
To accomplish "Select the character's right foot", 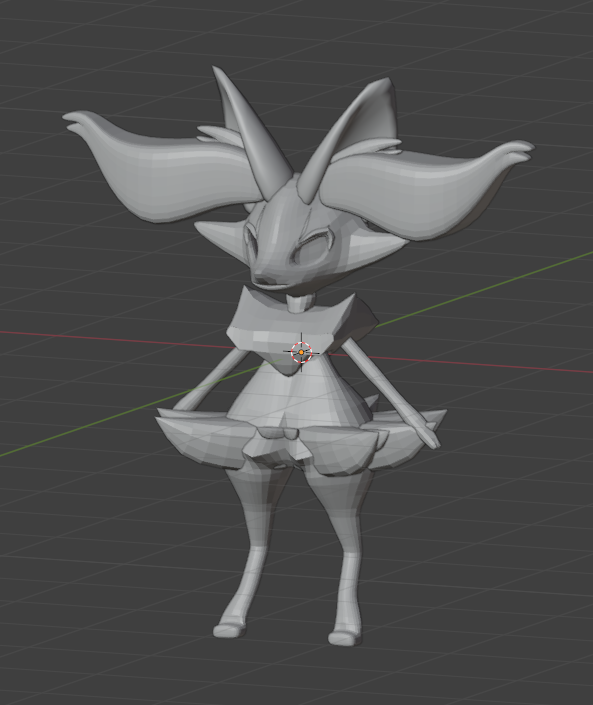I will [345, 637].
